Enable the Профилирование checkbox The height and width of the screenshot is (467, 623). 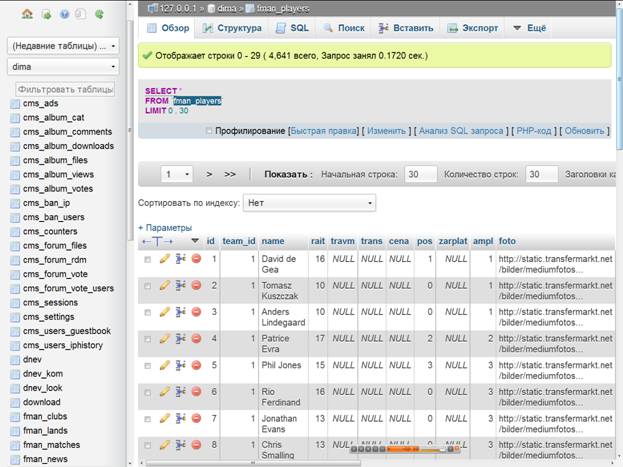[209, 131]
